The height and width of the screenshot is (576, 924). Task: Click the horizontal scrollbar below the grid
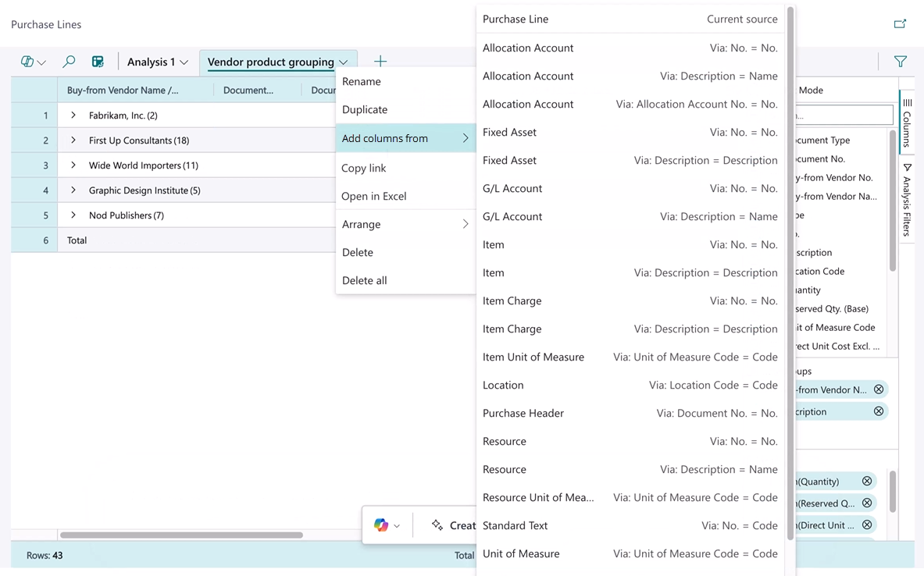click(180, 535)
